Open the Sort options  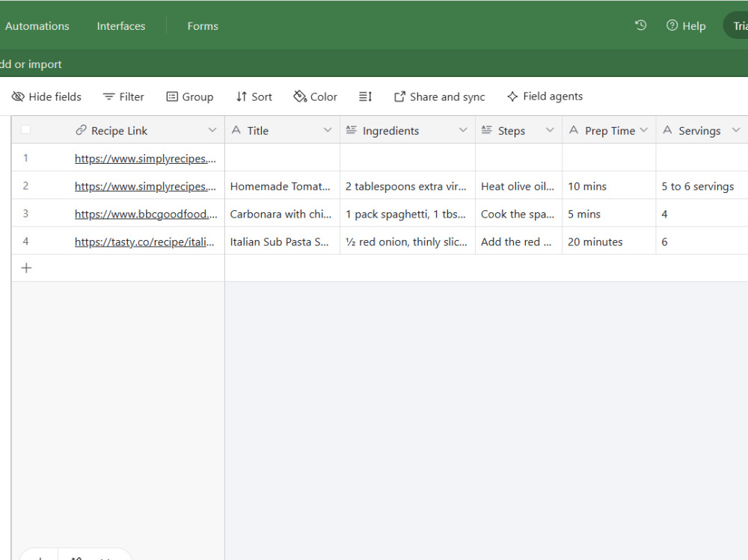pos(254,97)
